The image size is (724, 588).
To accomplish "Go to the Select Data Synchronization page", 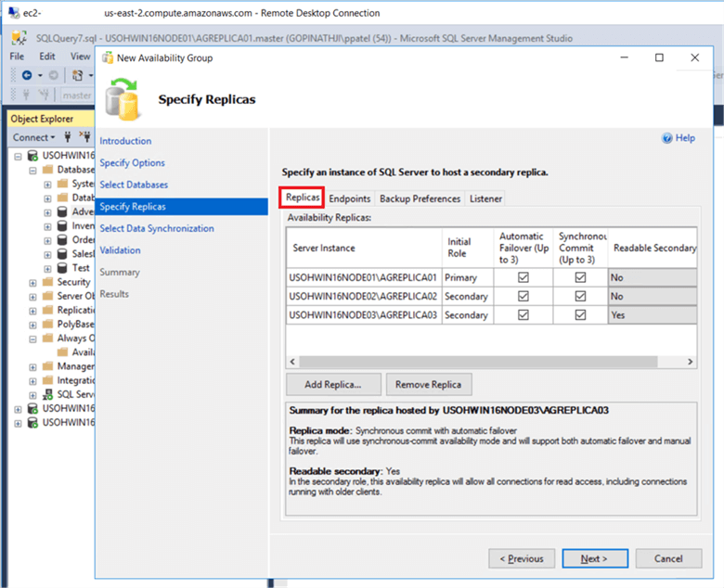I will click(x=157, y=228).
